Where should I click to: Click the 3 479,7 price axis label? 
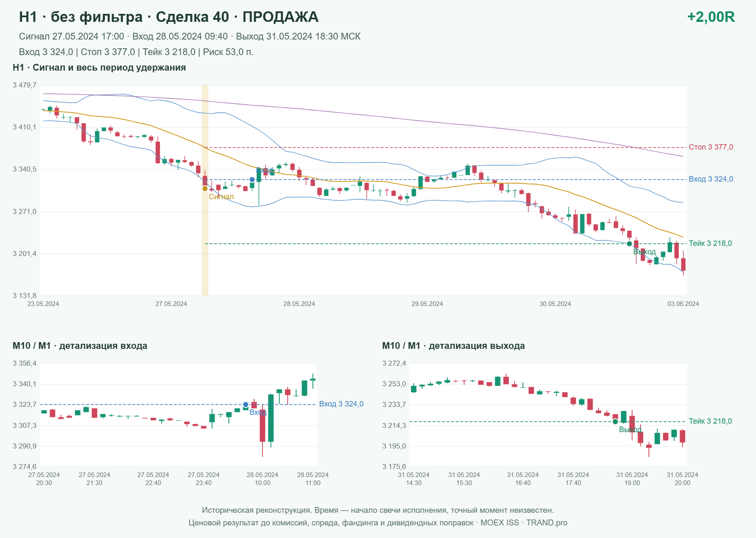[x=24, y=85]
